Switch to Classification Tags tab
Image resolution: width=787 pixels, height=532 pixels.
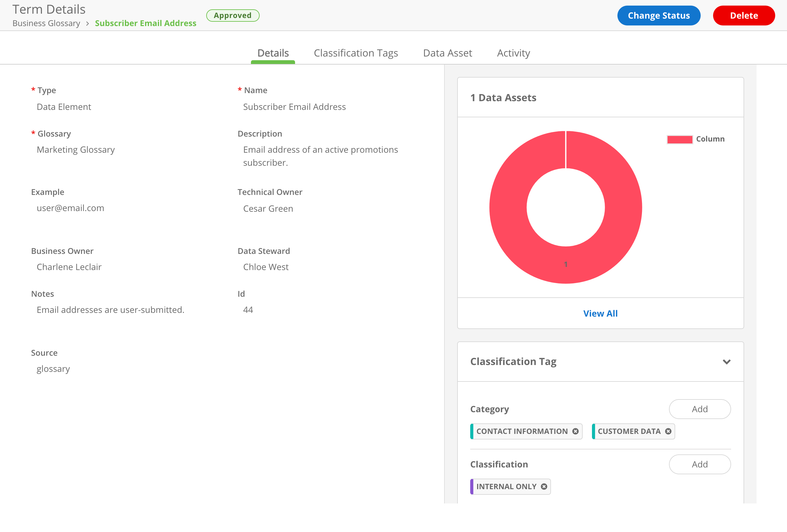(x=356, y=53)
